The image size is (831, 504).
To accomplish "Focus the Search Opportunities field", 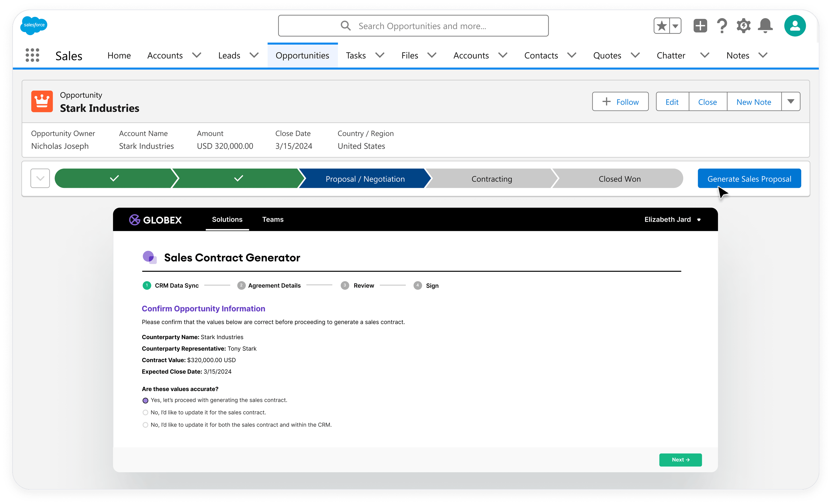I will point(413,26).
